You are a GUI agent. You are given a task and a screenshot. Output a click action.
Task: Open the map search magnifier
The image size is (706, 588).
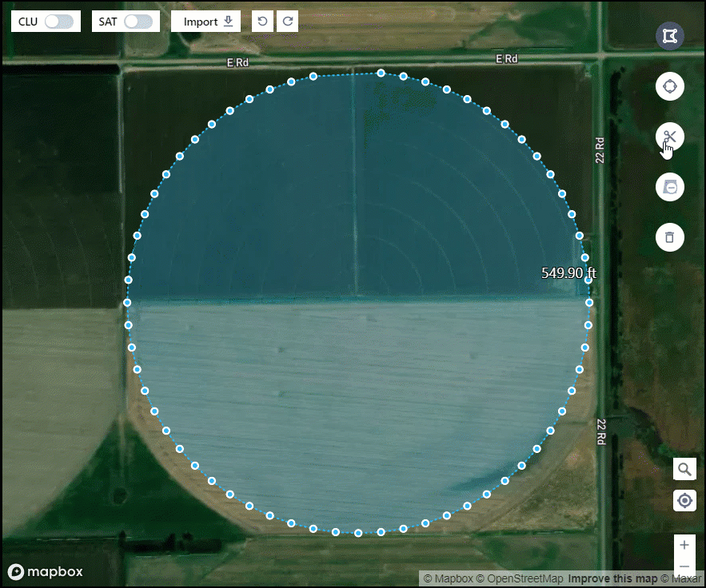pyautogui.click(x=684, y=469)
